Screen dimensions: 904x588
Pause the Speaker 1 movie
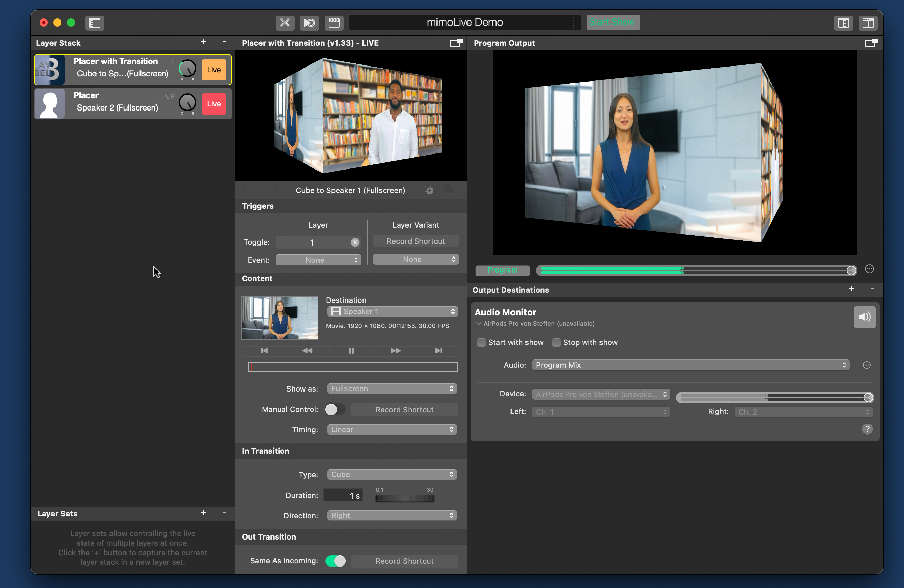(351, 350)
